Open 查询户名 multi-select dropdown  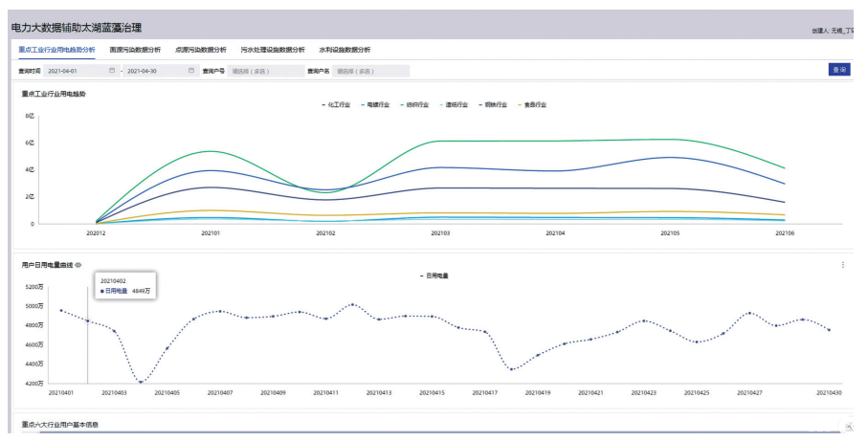[x=370, y=71]
